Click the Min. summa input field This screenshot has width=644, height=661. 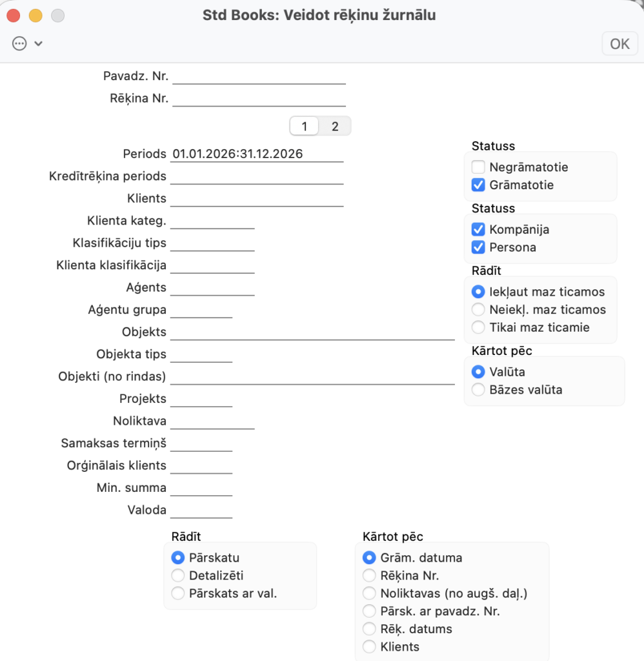click(201, 488)
